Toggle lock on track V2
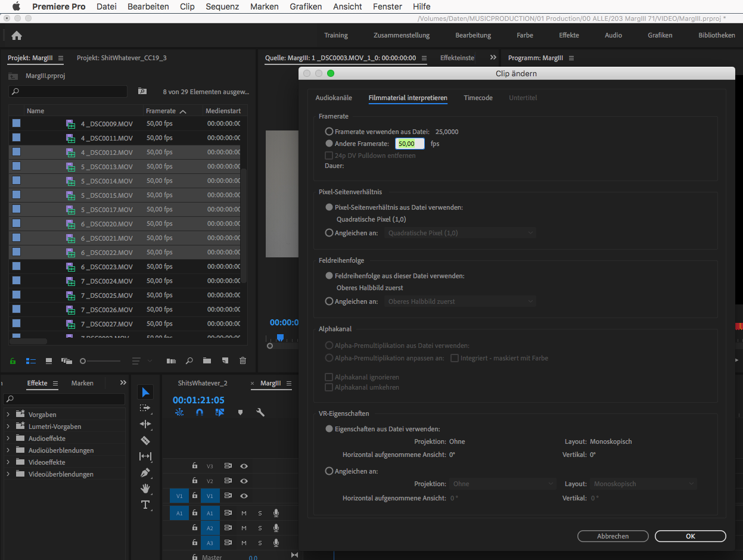The image size is (743, 560). point(194,481)
